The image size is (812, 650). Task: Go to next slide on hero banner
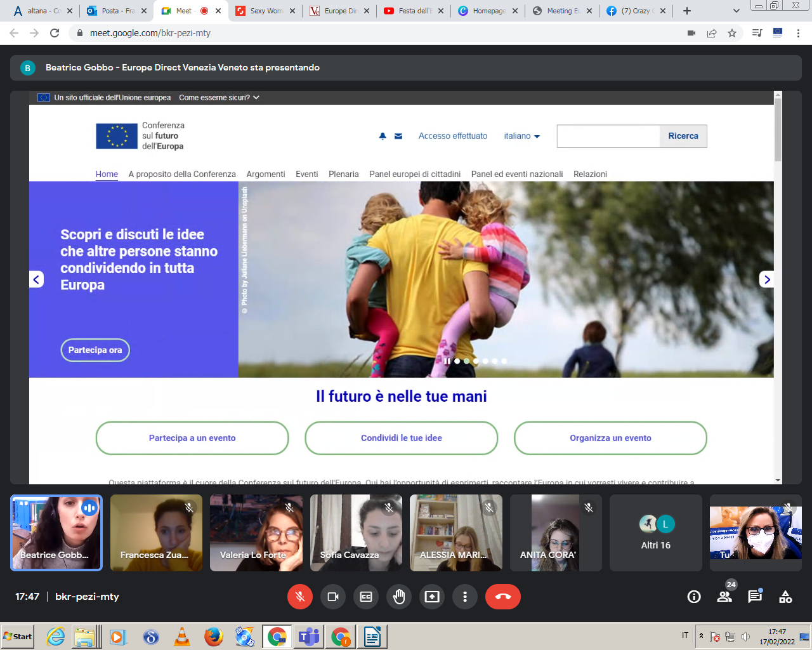767,279
